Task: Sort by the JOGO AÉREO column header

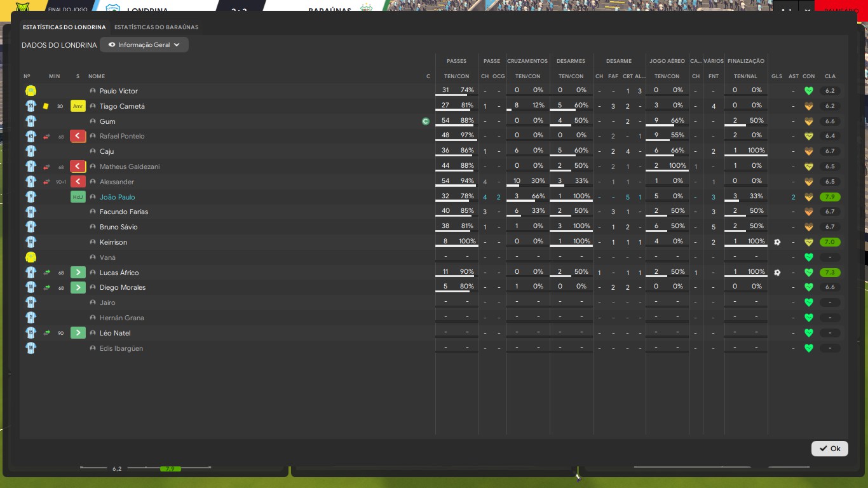Action: (x=667, y=61)
